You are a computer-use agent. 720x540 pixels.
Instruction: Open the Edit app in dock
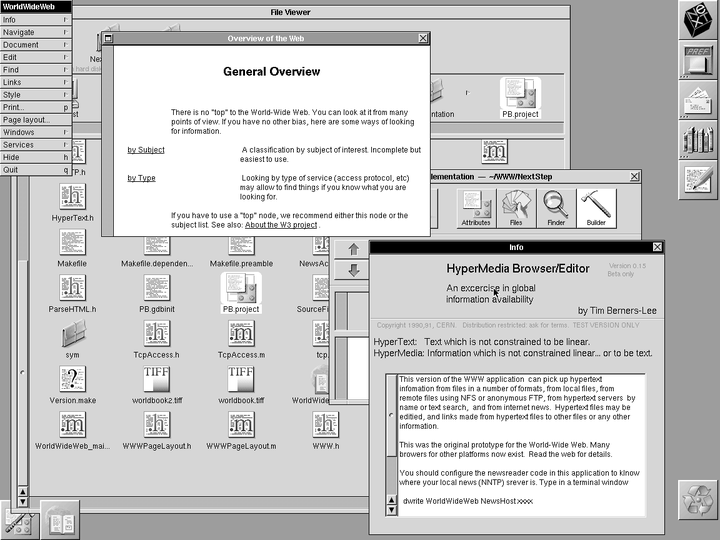(x=697, y=178)
